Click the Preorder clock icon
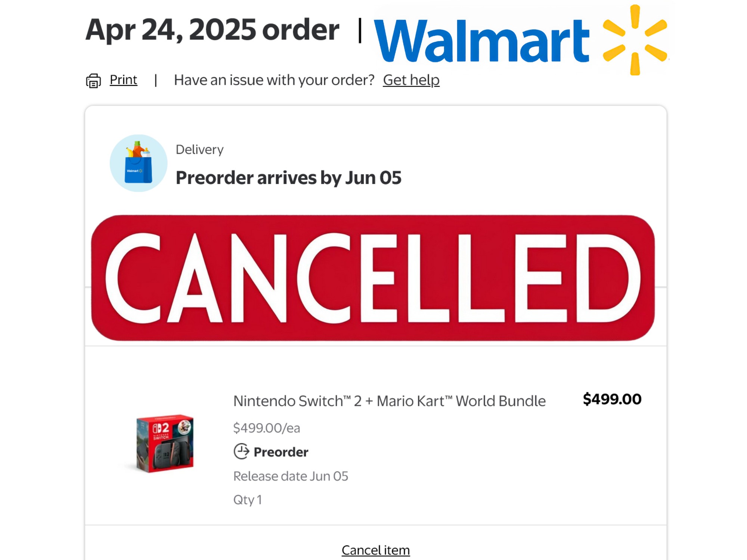The width and height of the screenshot is (747, 560). pyautogui.click(x=241, y=451)
